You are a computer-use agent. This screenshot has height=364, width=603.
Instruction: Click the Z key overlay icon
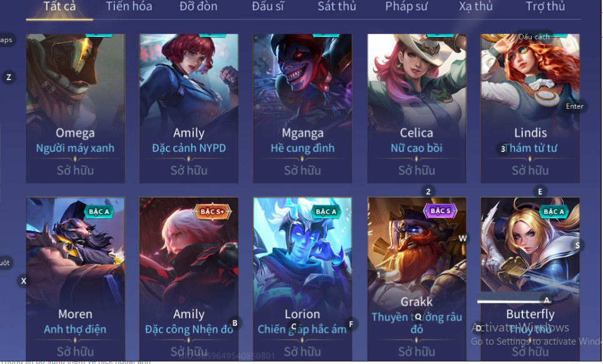(9, 78)
